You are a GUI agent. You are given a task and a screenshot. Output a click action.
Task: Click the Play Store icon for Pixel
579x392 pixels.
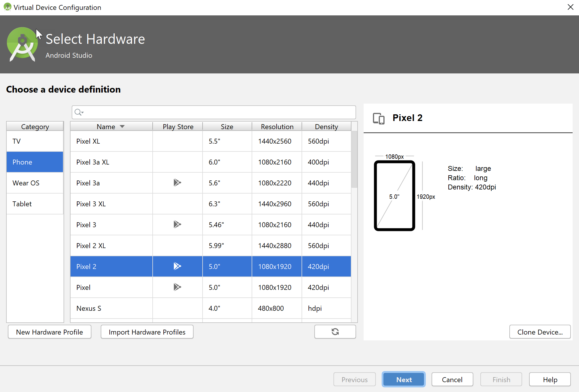click(177, 287)
